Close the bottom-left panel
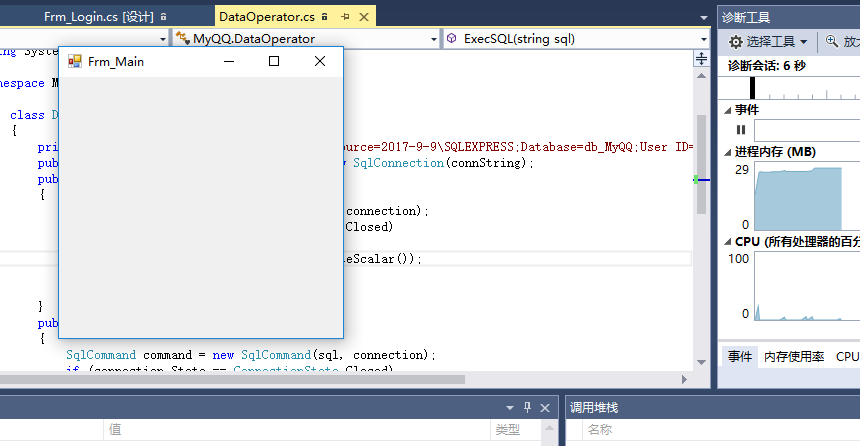Screen dimensions: 860x446 click(545, 408)
